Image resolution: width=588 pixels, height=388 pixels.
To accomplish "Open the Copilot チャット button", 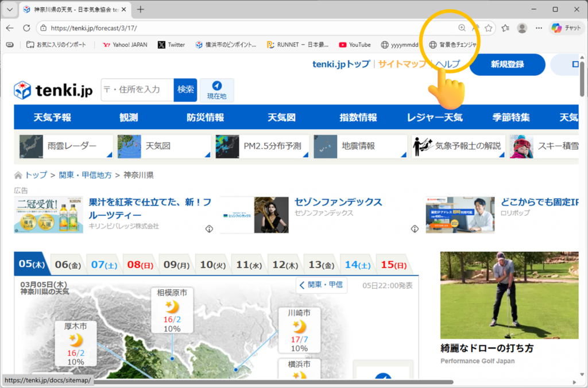I will pyautogui.click(x=566, y=28).
